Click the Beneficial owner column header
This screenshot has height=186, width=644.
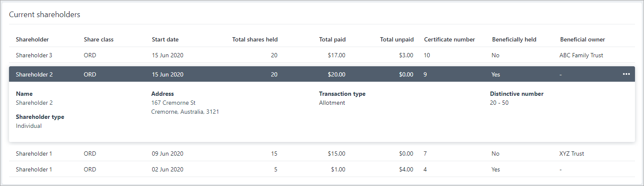(x=582, y=39)
